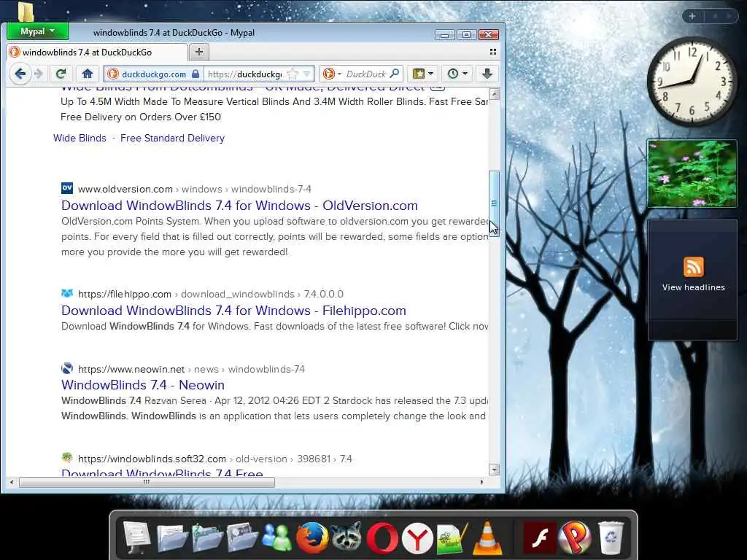747x560 pixels.
Task: Launch Opera from the dock
Action: 382,538
